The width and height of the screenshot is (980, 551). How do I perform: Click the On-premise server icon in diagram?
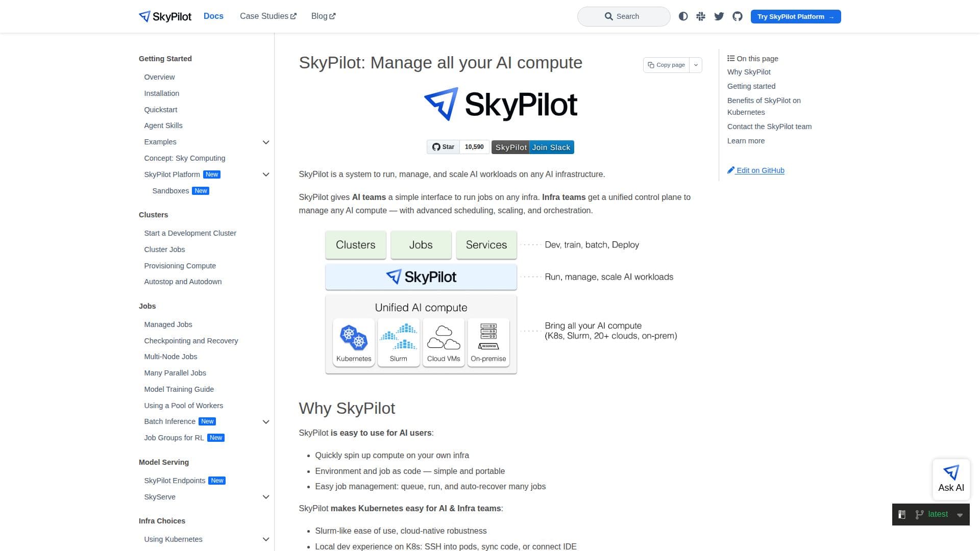pos(488,337)
